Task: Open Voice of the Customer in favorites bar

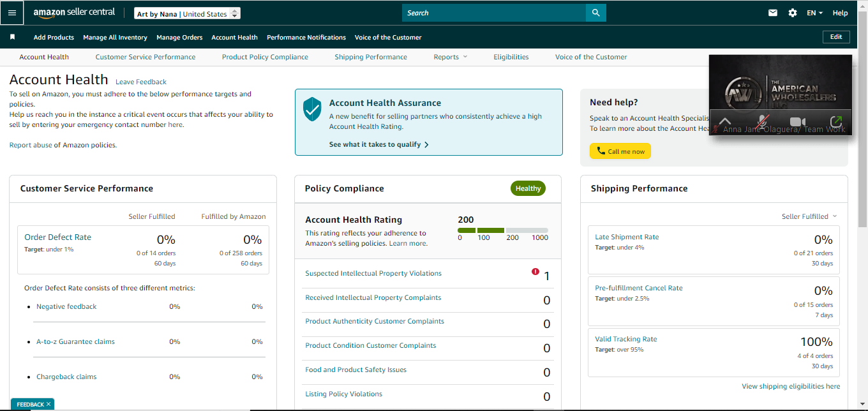Action: pyautogui.click(x=388, y=38)
